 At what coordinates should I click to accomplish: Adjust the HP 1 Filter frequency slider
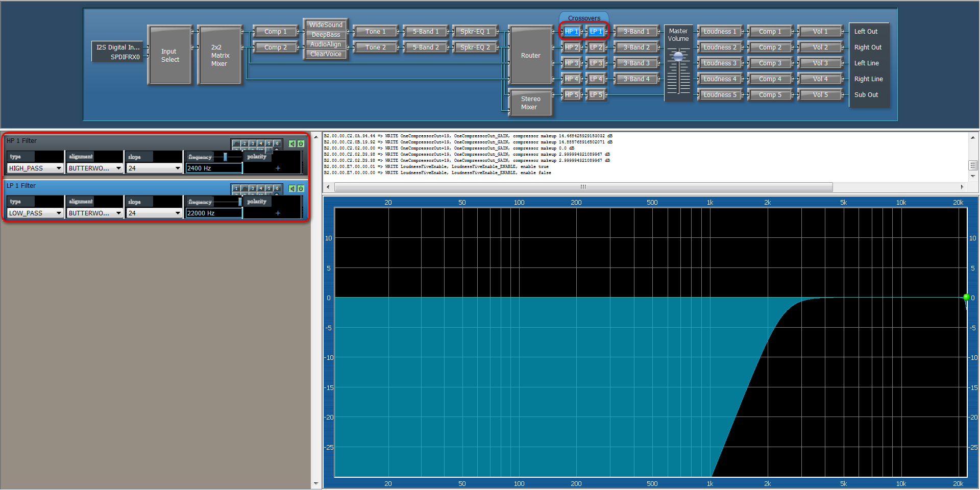point(225,157)
